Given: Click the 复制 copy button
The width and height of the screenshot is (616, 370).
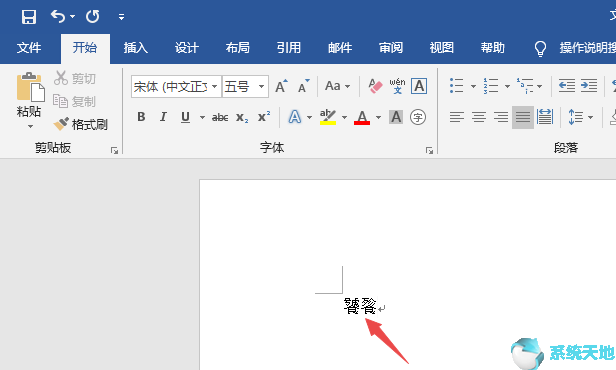Looking at the screenshot, I should tap(75, 101).
